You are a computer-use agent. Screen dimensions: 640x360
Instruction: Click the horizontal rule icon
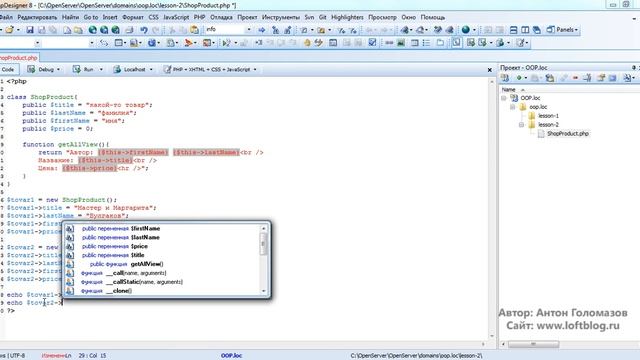[x=389, y=43]
